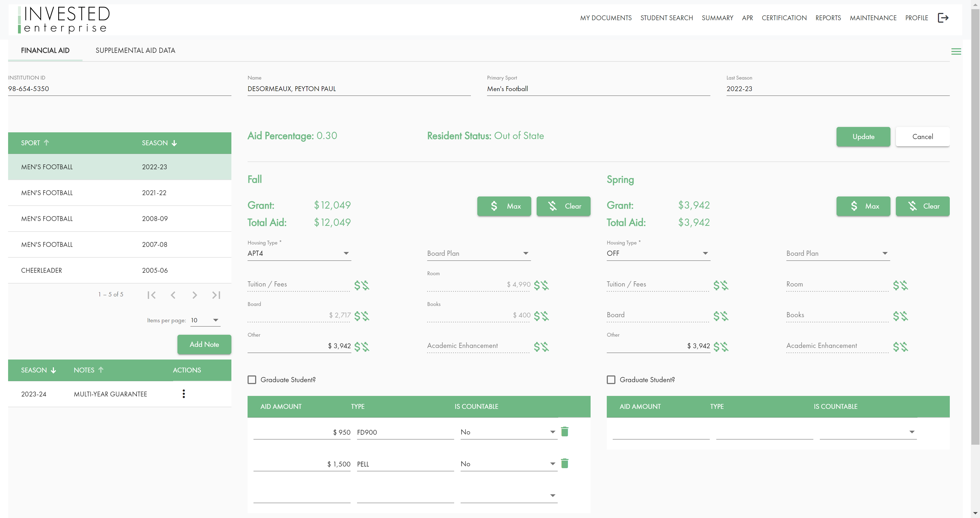980x518 pixels.
Task: Click dollar icons beside Fall Tuition / Fees
Action: point(361,285)
